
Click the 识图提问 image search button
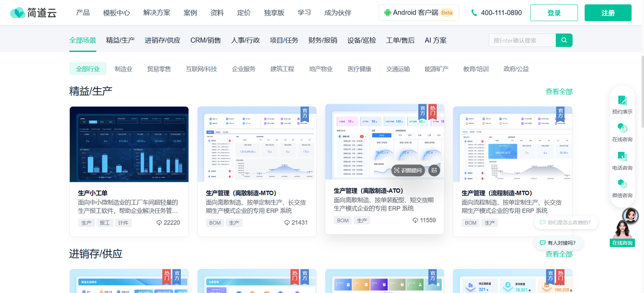(408, 171)
